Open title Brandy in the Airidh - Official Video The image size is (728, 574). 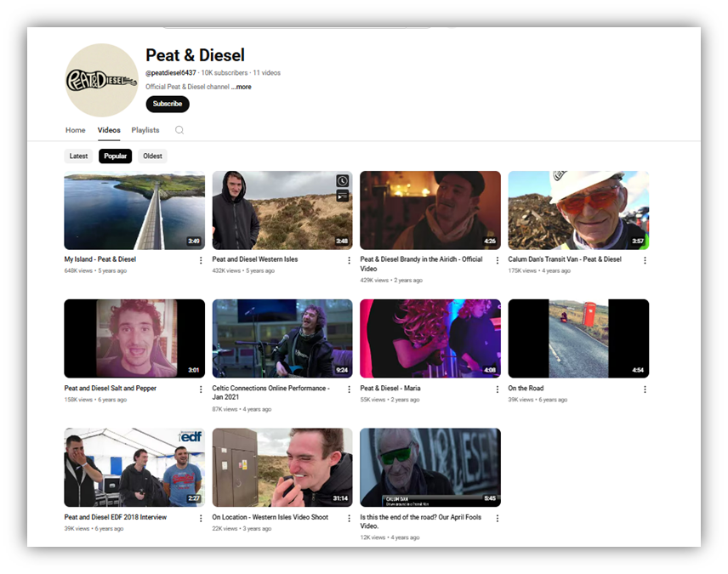click(x=422, y=264)
